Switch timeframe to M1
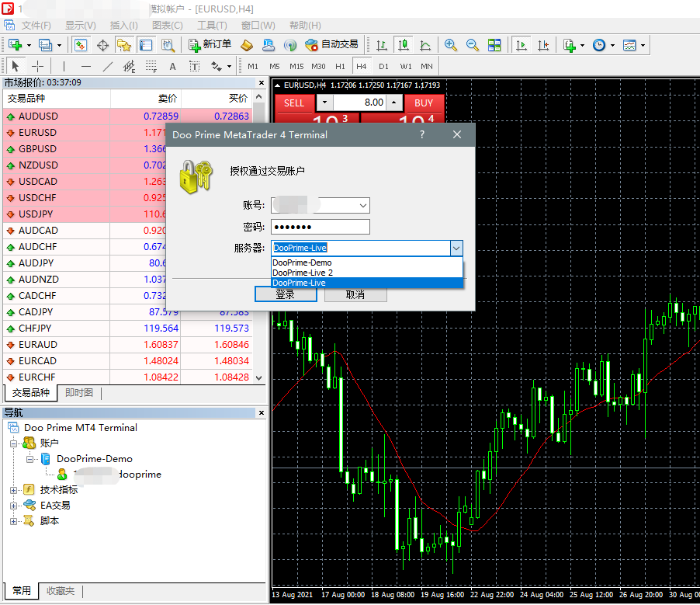700x605 pixels. tap(253, 67)
